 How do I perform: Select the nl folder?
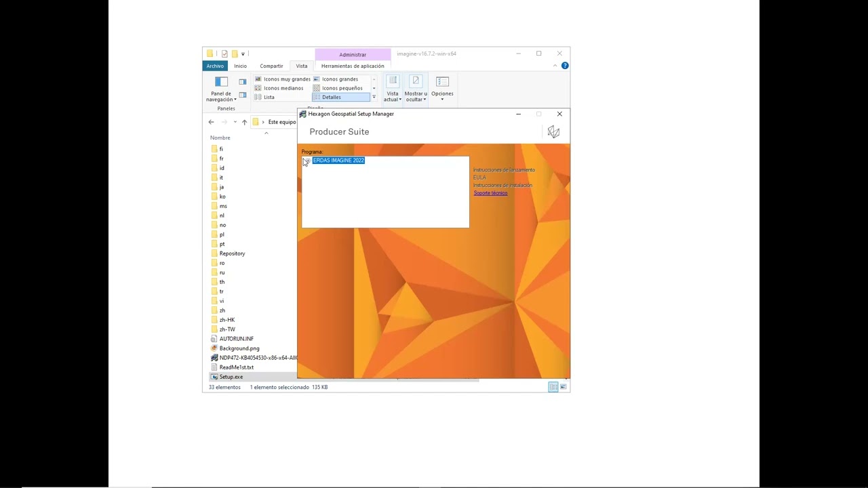click(x=217, y=216)
